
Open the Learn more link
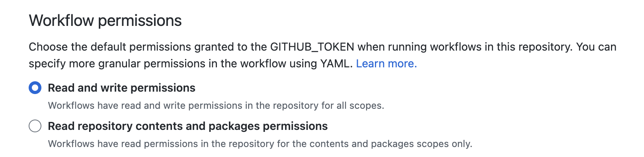click(x=386, y=64)
